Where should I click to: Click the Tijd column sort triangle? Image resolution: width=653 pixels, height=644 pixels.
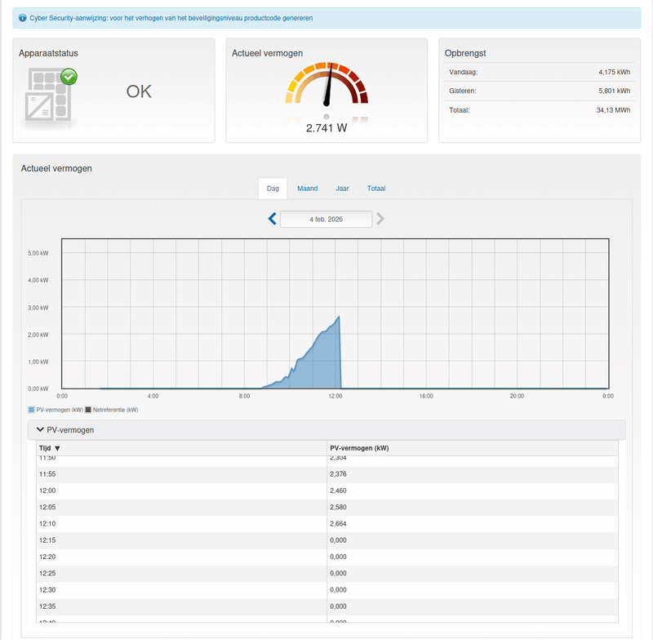(x=57, y=447)
